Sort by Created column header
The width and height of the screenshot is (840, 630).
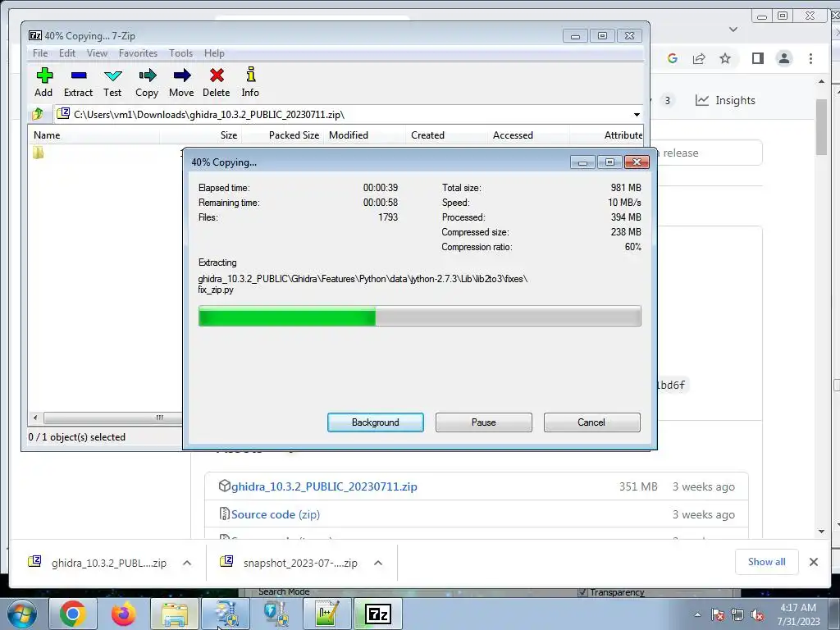447,135
